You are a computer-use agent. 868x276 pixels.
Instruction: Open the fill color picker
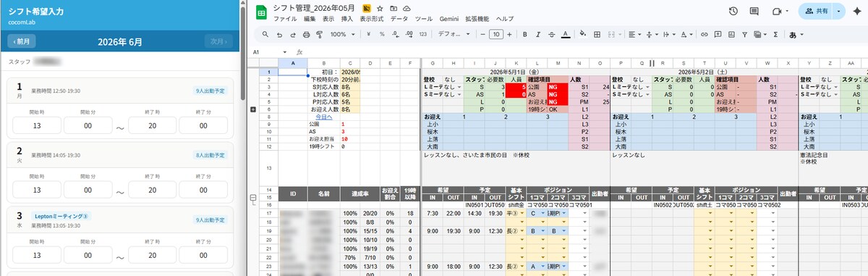pyautogui.click(x=582, y=34)
